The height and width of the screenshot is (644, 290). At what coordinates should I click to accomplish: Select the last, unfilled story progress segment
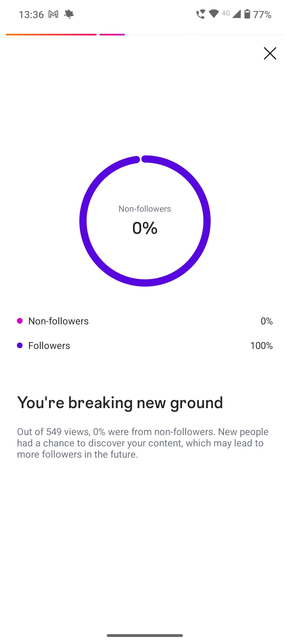pyautogui.click(x=238, y=35)
